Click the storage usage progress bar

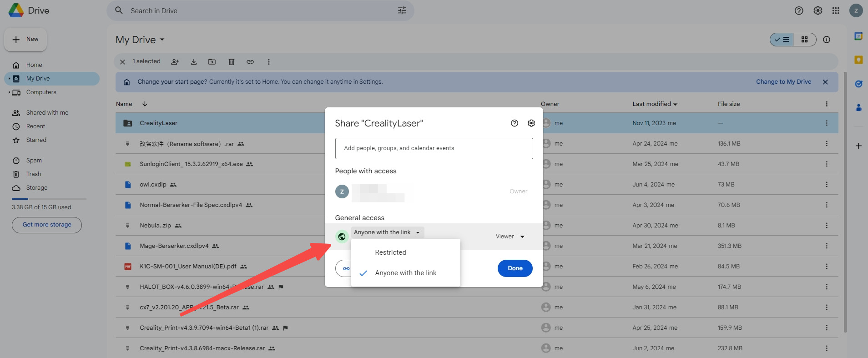[x=49, y=199]
